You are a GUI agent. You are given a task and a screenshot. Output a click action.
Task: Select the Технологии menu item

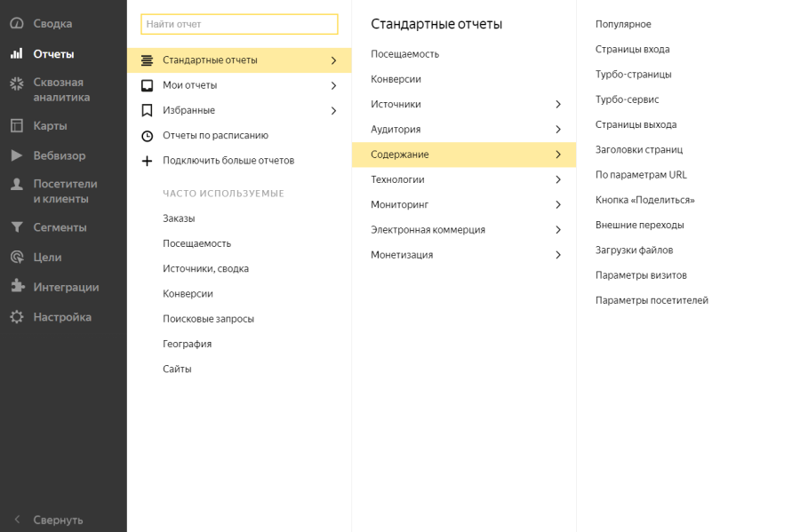(464, 179)
